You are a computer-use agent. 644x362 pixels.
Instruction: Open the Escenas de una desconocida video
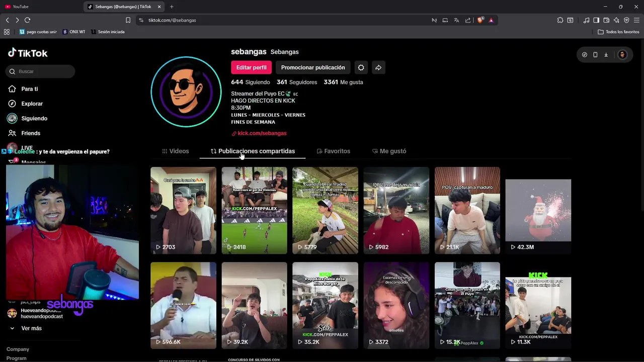point(396,305)
